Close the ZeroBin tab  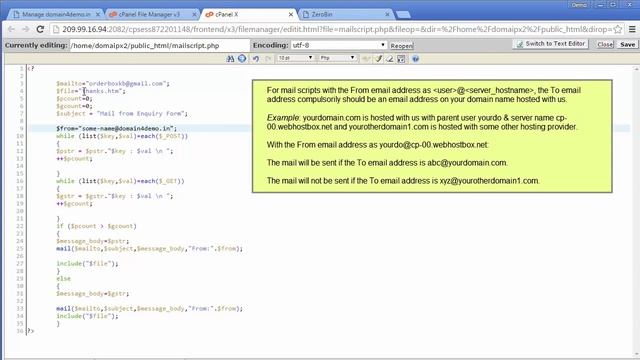point(387,14)
